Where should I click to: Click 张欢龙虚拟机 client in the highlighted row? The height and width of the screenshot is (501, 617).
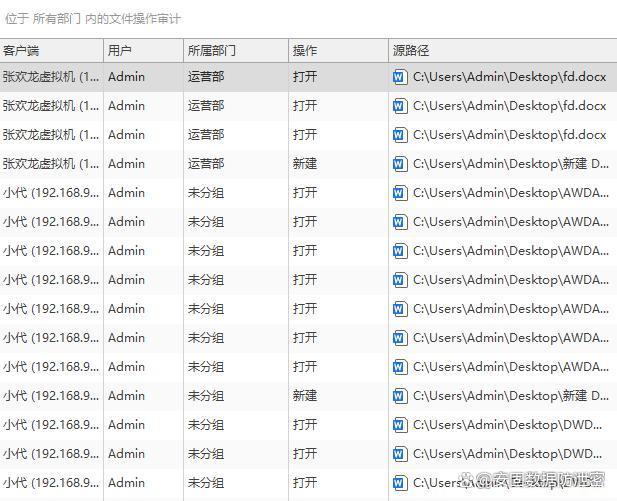click(x=51, y=77)
